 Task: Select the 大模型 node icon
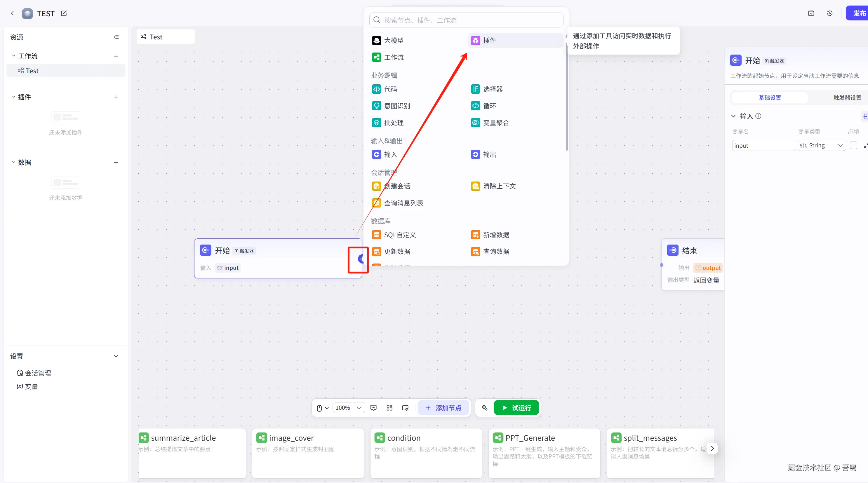click(376, 40)
